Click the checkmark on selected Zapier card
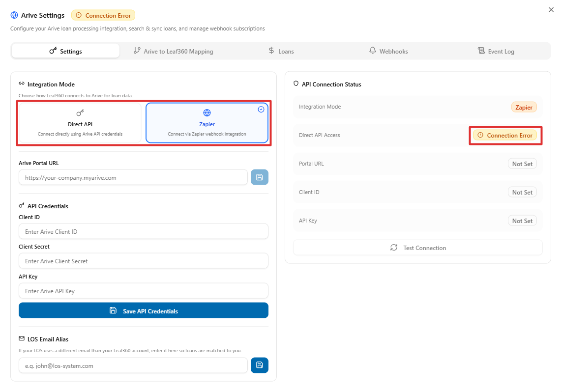Screen dimensions: 562x392 pyautogui.click(x=261, y=110)
